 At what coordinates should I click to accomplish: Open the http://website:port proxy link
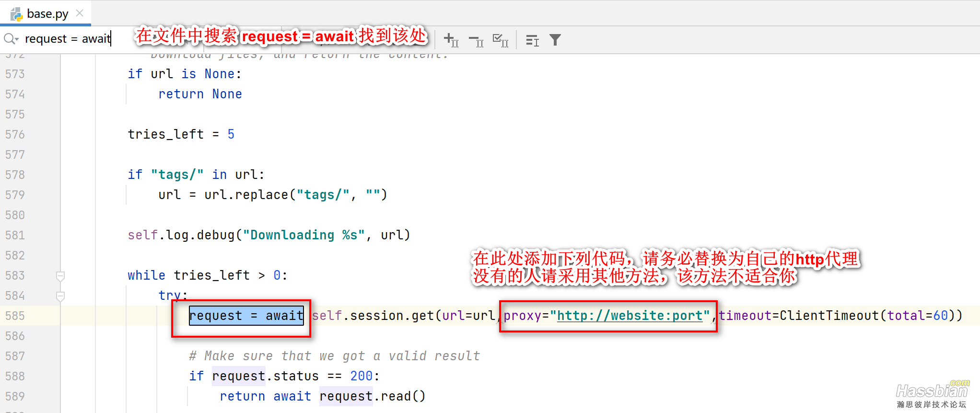(630, 316)
